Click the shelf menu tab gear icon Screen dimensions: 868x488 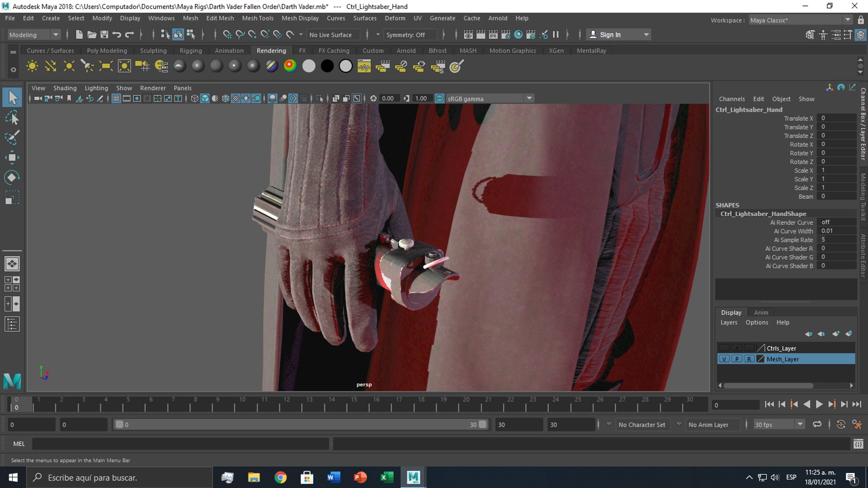13,70
